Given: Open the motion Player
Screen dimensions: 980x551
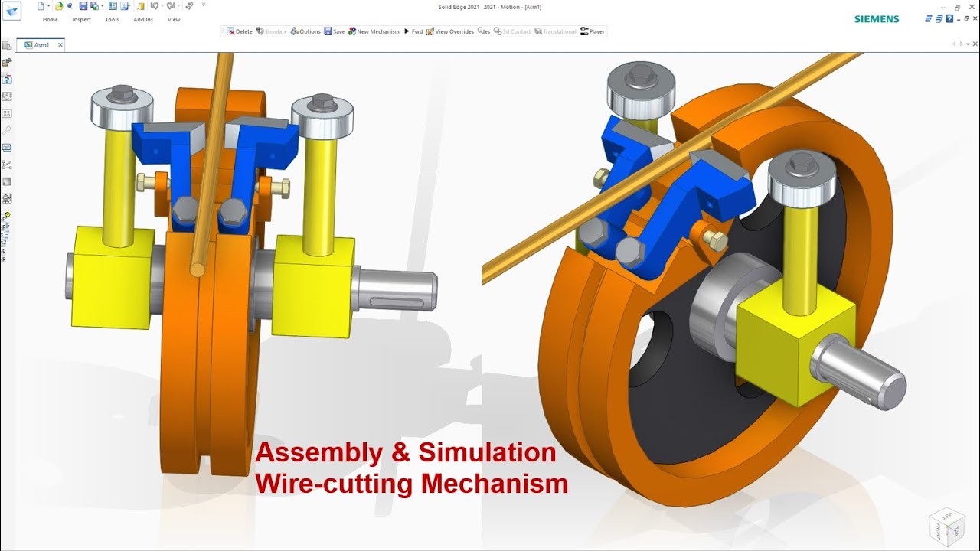Looking at the screenshot, I should [x=593, y=31].
